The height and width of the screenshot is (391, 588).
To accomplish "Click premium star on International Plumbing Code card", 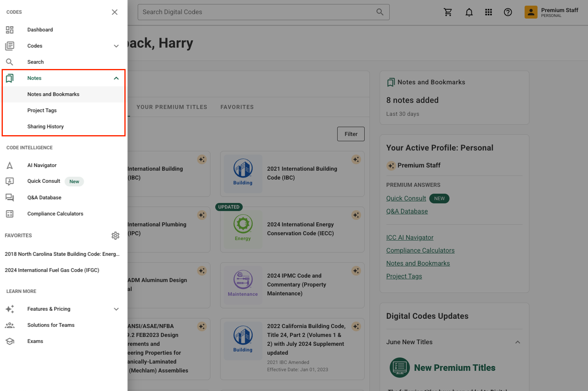I will coord(202,215).
